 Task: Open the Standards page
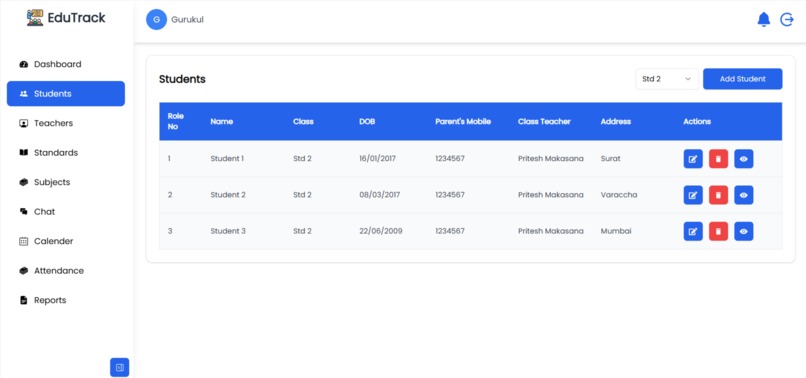66,153
